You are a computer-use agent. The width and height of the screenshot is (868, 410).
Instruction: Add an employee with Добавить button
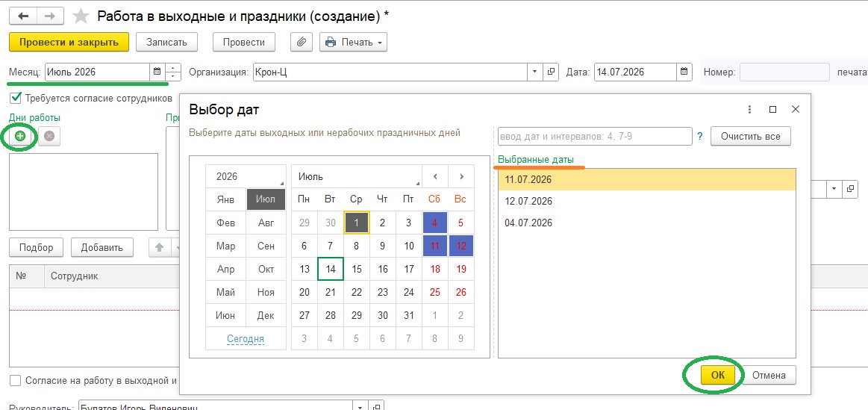tap(102, 248)
